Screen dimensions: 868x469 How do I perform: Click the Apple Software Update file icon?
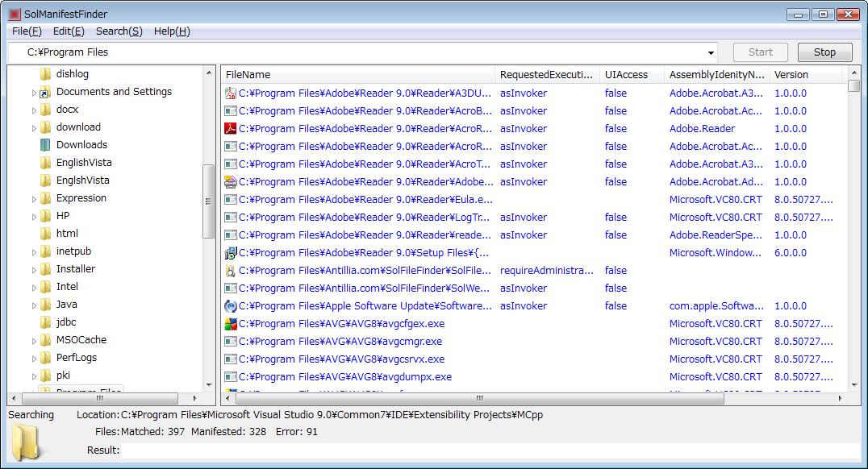[x=230, y=306]
